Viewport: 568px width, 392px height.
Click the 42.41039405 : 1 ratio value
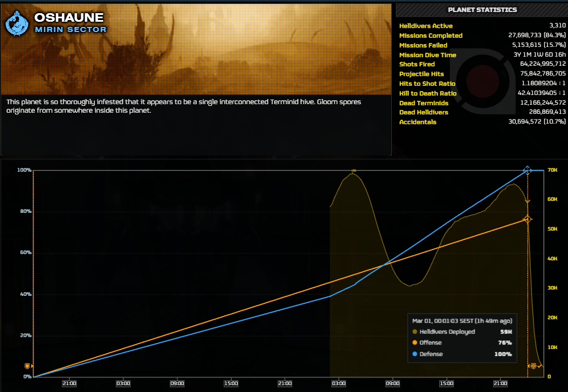[542, 93]
